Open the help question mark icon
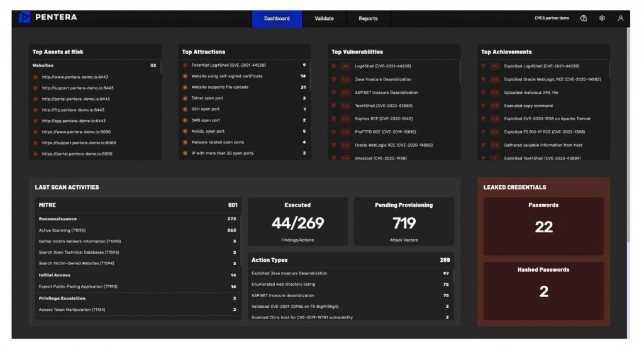644x350 pixels. pyautogui.click(x=584, y=18)
